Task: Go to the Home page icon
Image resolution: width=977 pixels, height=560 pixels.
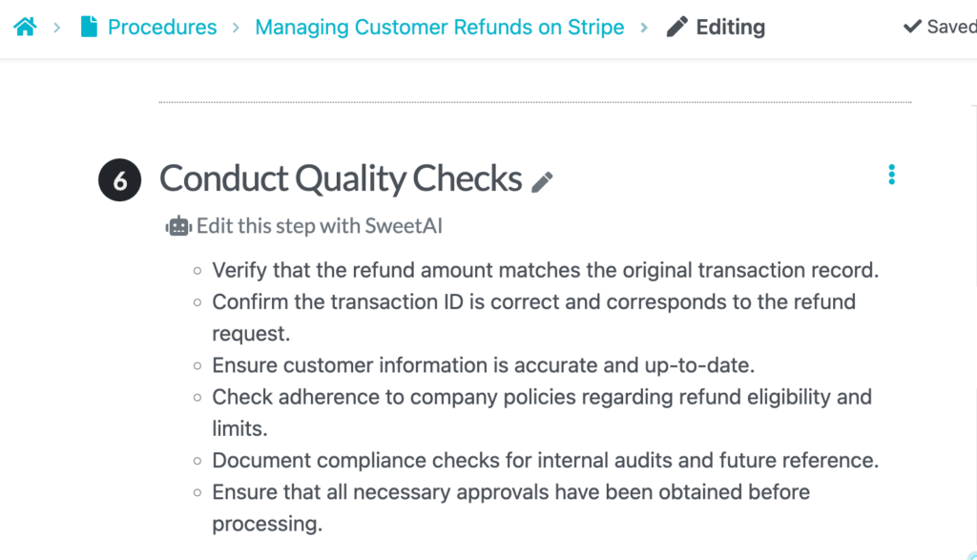Action: pos(25,27)
